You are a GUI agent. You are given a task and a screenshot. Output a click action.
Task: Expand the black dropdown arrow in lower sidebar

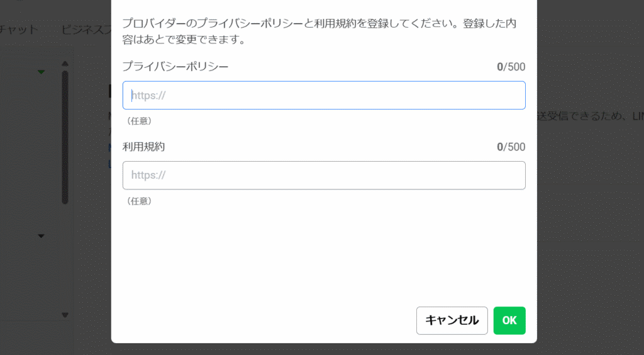(41, 236)
